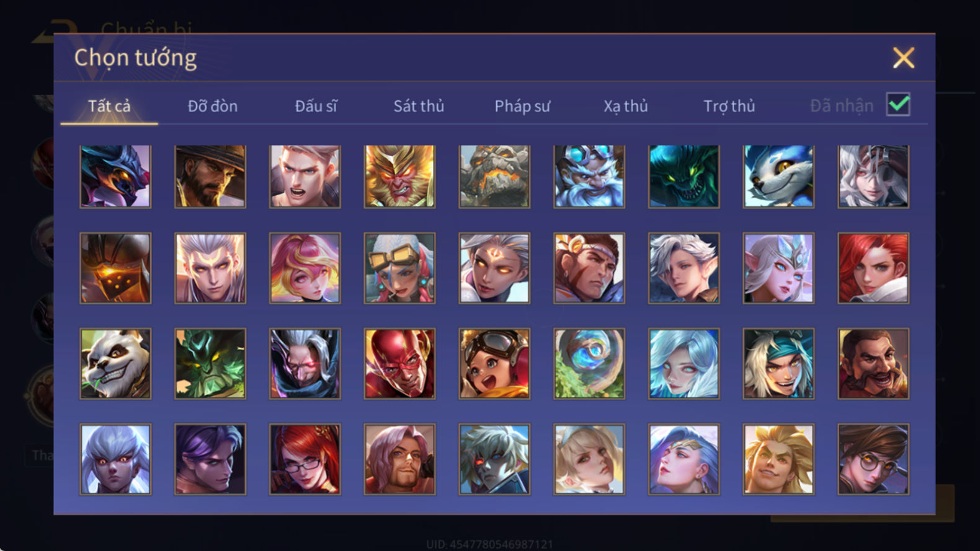Select the dark green glowing-eyed beast portrait
This screenshot has width=980, height=551.
(x=684, y=176)
